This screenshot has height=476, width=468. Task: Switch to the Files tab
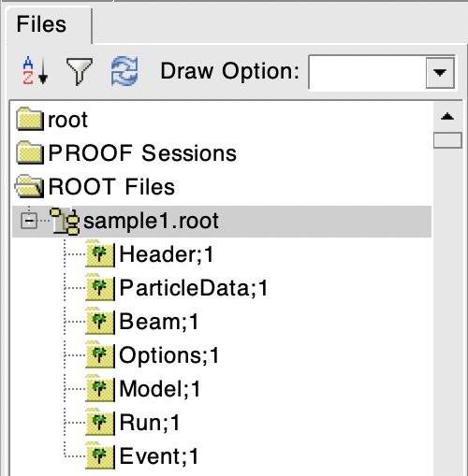pyautogui.click(x=41, y=24)
